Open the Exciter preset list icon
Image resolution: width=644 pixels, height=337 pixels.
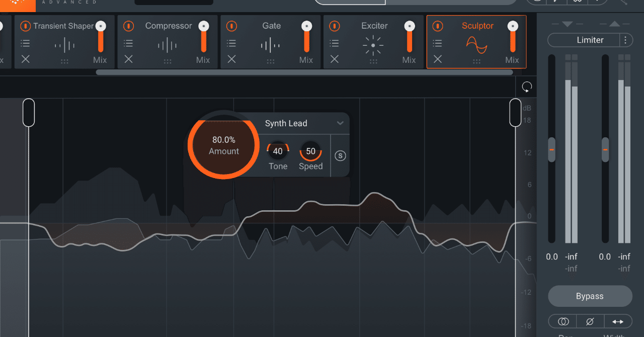click(335, 43)
